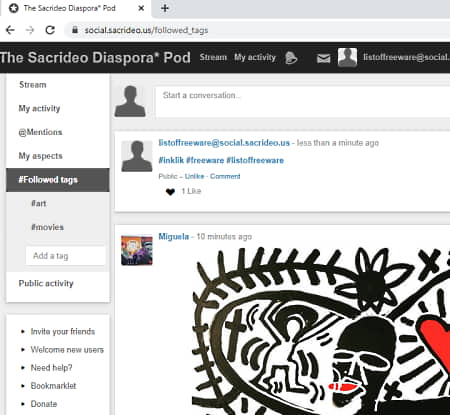Click the header user avatar image
Viewport: 450px width, 415px height.
pos(347,57)
